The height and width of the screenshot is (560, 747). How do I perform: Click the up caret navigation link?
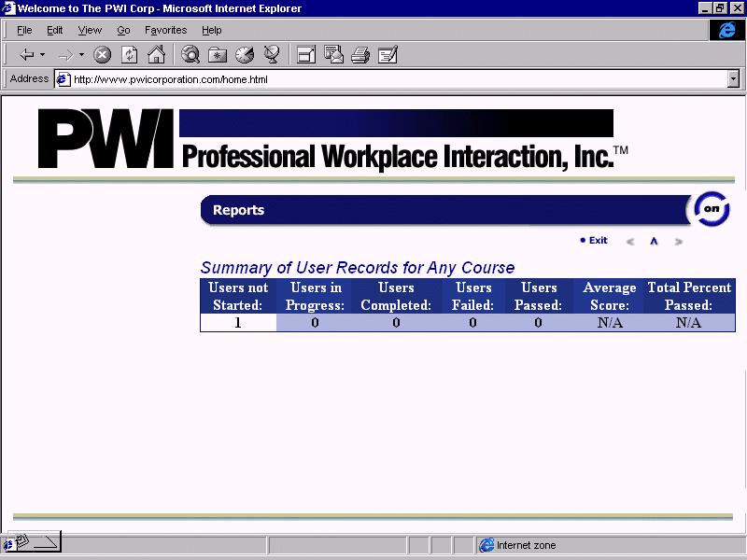tap(654, 242)
